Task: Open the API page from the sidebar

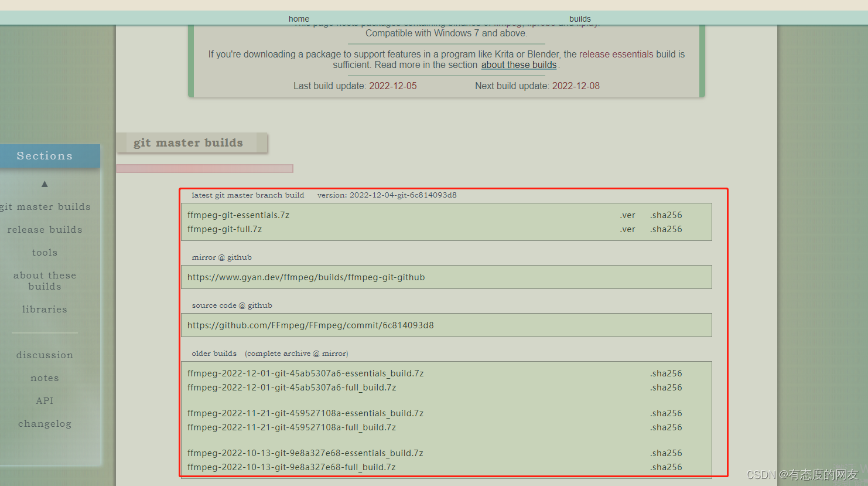Action: 45,401
